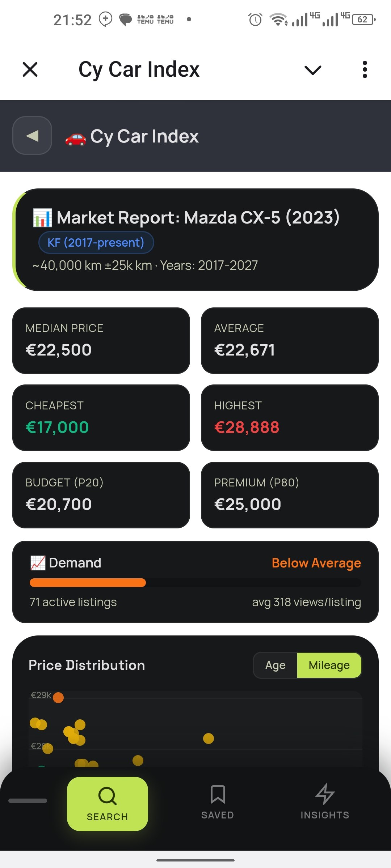Tap the Cheapest €17,000 card
Viewport: 391px width, 868px height.
tap(101, 418)
